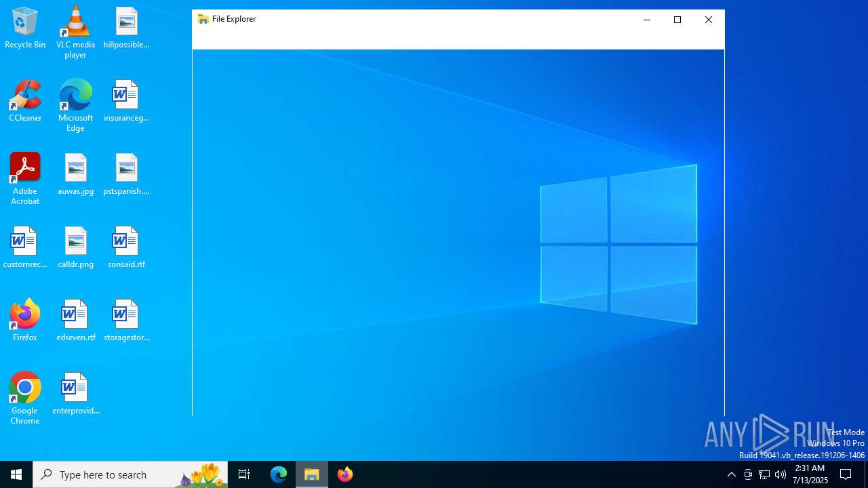Viewport: 868px width, 488px height.
Task: Select the sonsaid.rtf document
Action: coord(126,248)
